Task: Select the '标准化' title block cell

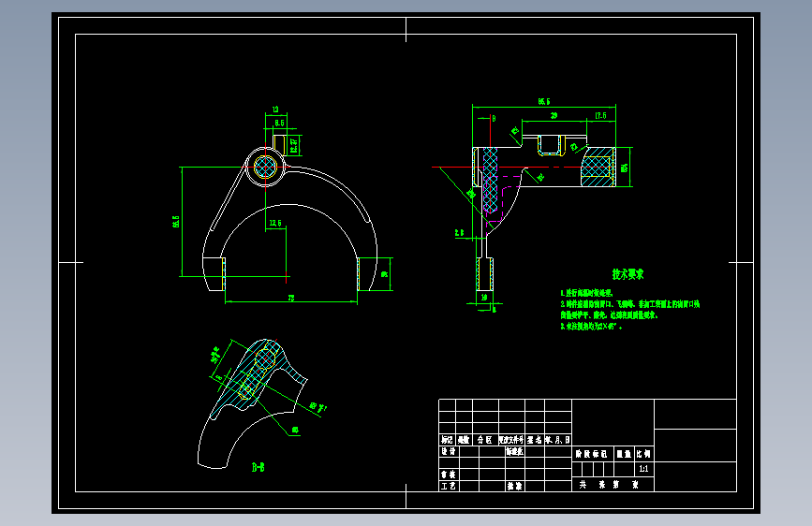Action: [515, 451]
